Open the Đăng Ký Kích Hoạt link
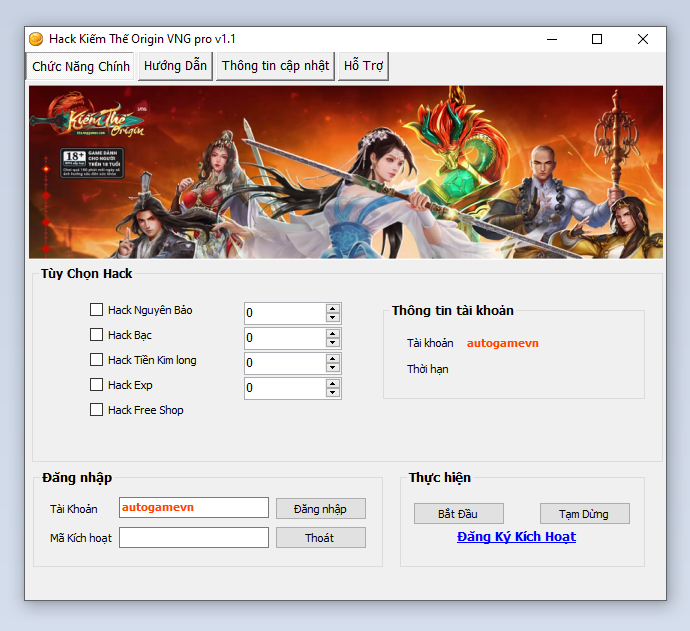 point(516,537)
